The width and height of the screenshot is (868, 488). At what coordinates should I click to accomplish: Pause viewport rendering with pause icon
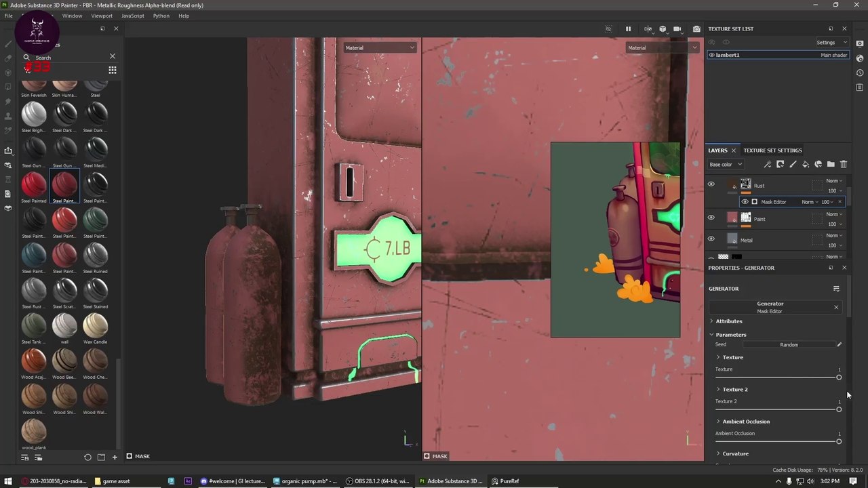click(628, 29)
